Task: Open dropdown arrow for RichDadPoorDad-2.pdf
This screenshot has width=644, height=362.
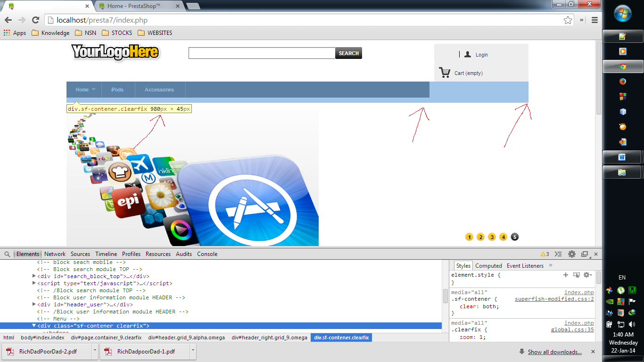Action: tap(95, 352)
